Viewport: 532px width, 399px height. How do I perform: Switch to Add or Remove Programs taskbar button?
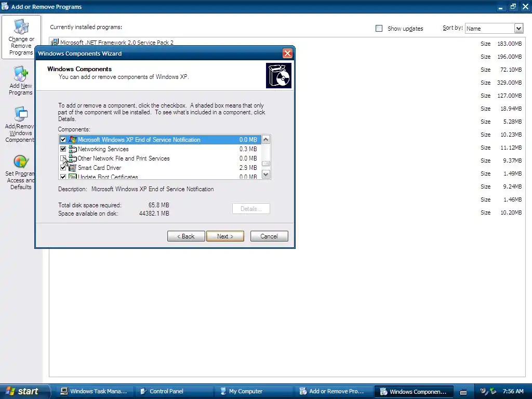[x=333, y=391]
